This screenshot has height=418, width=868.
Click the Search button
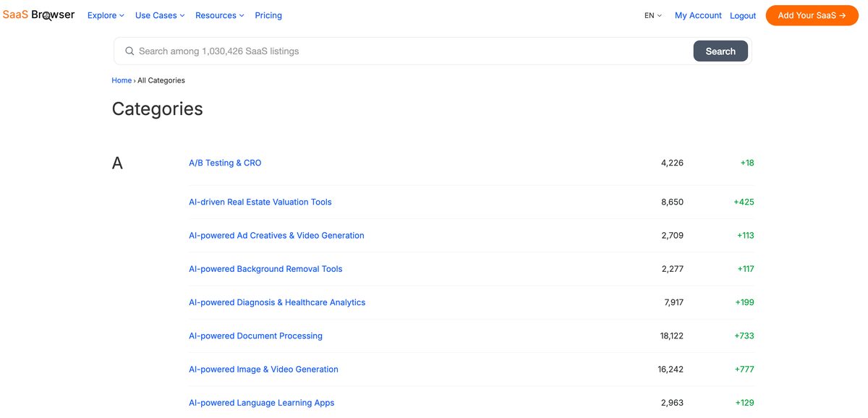coord(720,51)
